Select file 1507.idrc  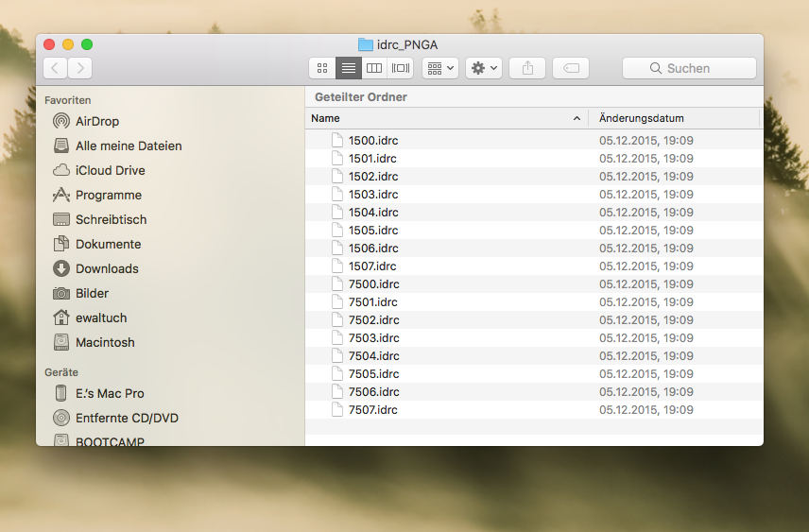coord(534,266)
